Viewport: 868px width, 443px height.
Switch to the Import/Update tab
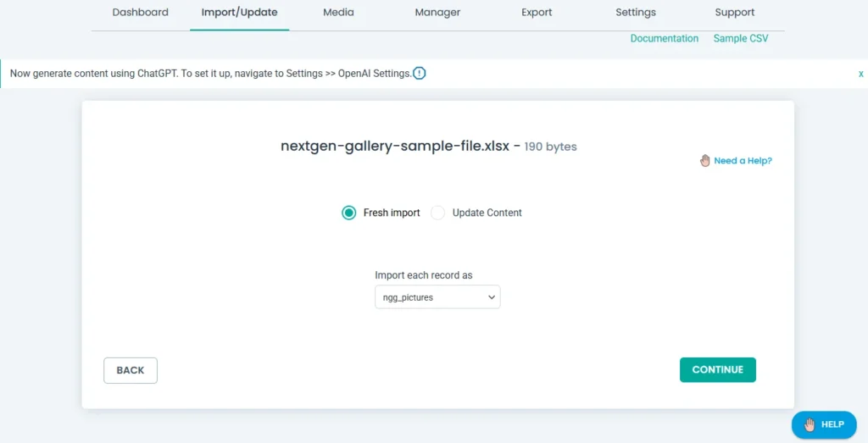tap(239, 13)
